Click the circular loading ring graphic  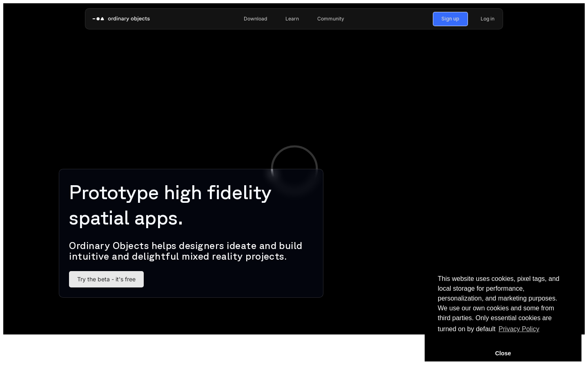294,168
